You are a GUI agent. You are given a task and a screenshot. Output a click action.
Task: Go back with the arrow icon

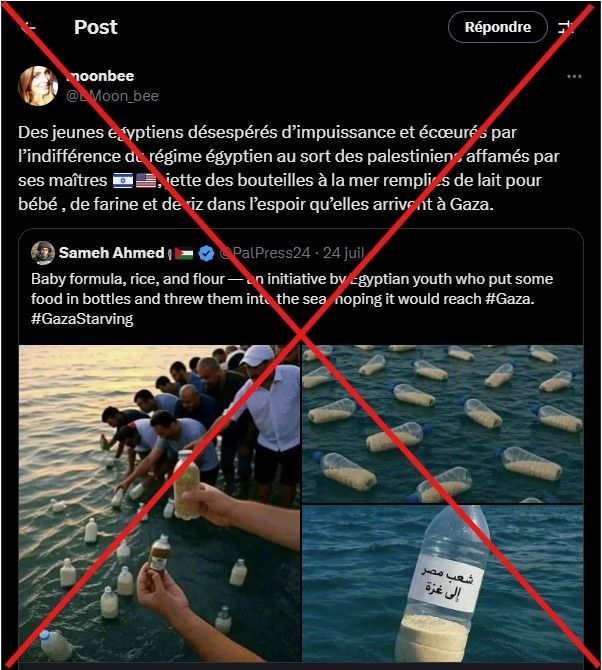pos(29,27)
